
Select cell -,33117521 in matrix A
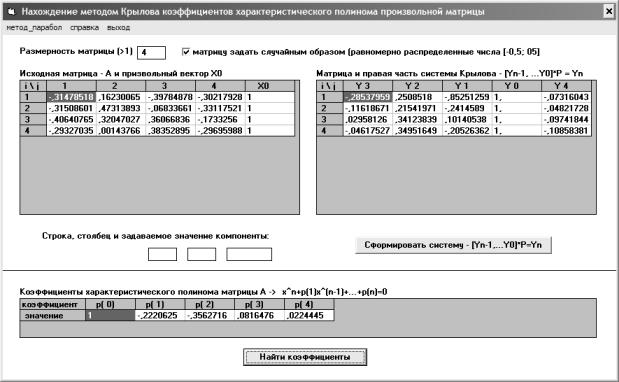[220, 108]
